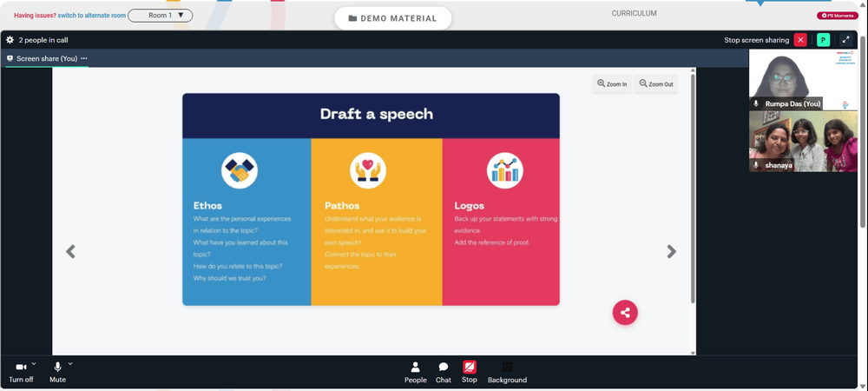Click the red stop screen sharing X

[x=800, y=40]
